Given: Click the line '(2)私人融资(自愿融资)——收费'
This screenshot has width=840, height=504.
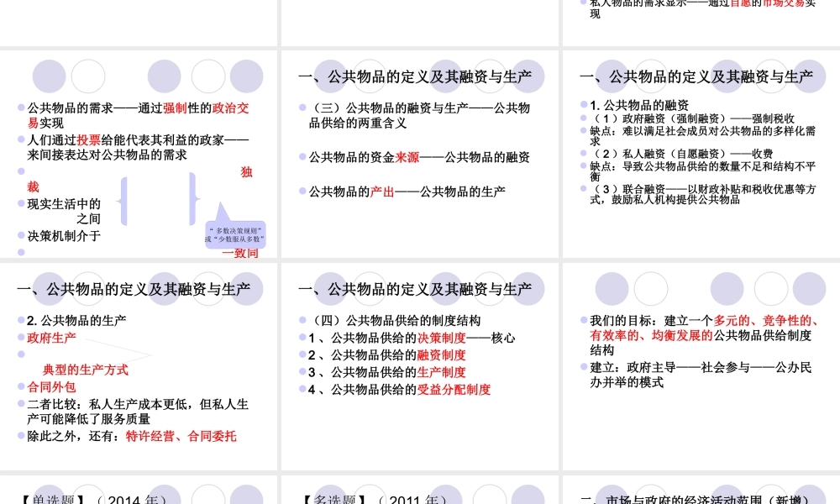Looking at the screenshot, I should tap(681, 154).
